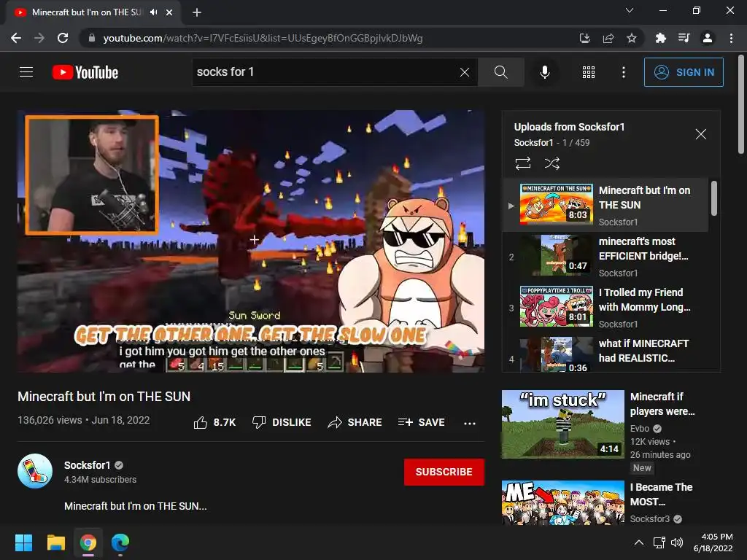747x560 pixels.
Task: View site info lock icon
Action: pyautogui.click(x=91, y=38)
